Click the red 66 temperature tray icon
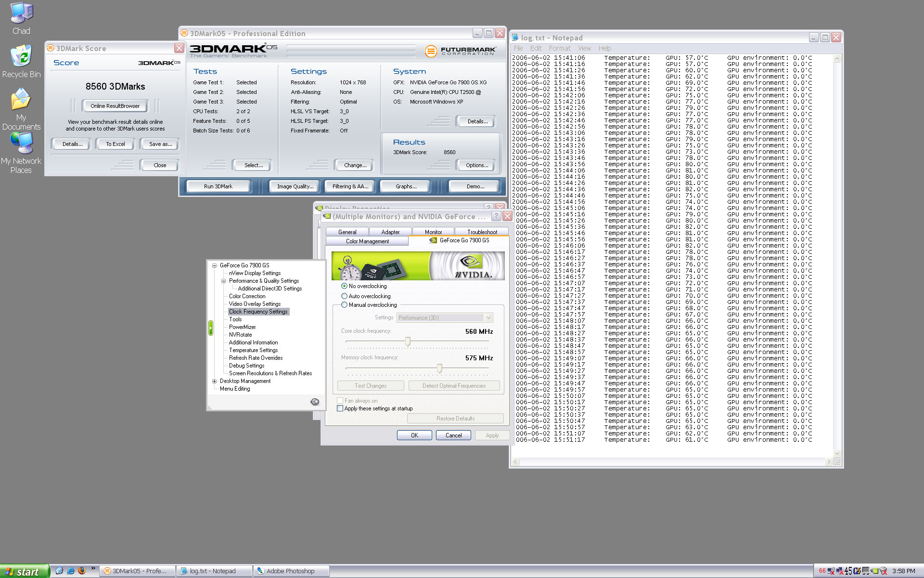Screen dimensions: 924x578 point(822,571)
